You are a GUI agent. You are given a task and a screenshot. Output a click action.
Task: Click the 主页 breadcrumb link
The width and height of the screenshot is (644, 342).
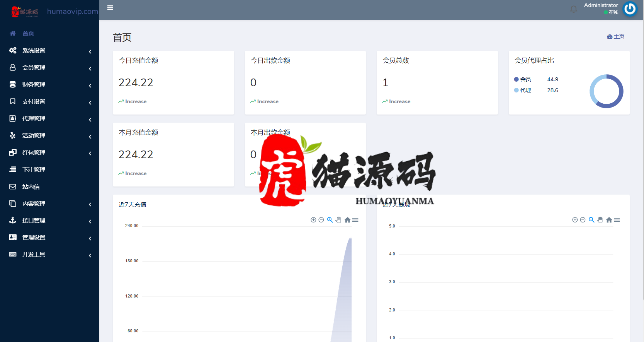point(615,36)
